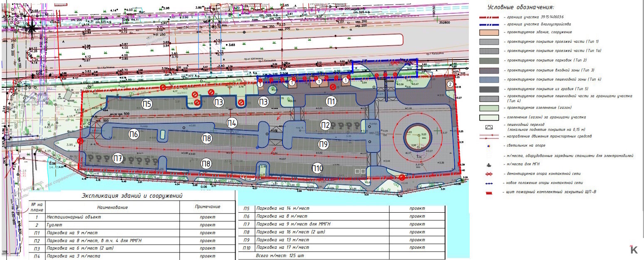The width and height of the screenshot is (644, 260).
Task: Click the orange projected building legend swatch
Action: coord(489,32)
